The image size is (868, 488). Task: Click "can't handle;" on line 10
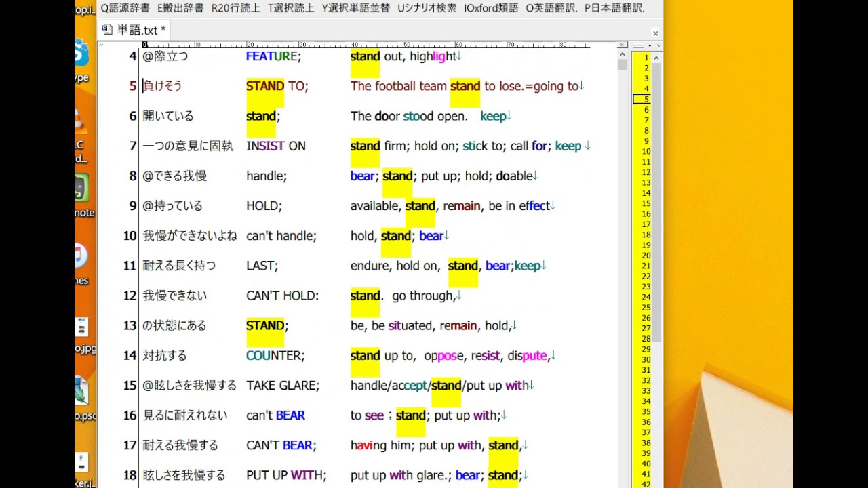click(281, 236)
